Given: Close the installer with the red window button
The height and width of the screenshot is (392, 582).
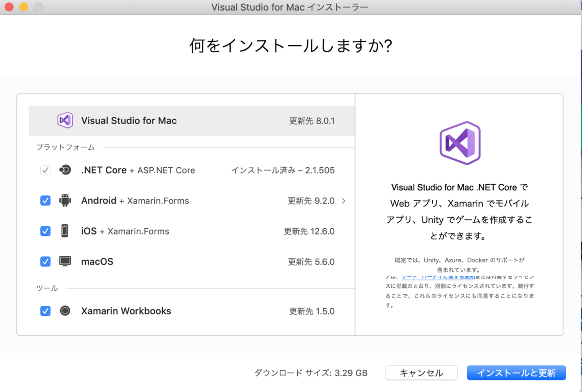Looking at the screenshot, I should 9,7.
